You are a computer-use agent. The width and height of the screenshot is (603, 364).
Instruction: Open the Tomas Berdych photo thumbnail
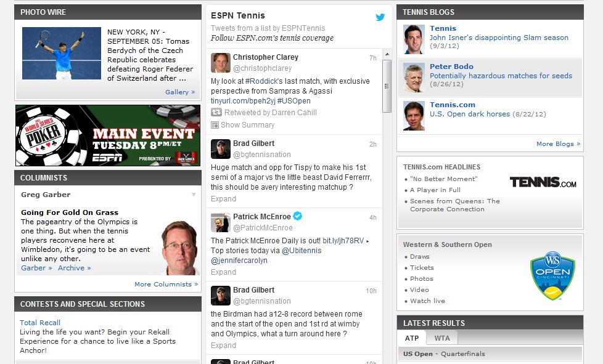62,54
